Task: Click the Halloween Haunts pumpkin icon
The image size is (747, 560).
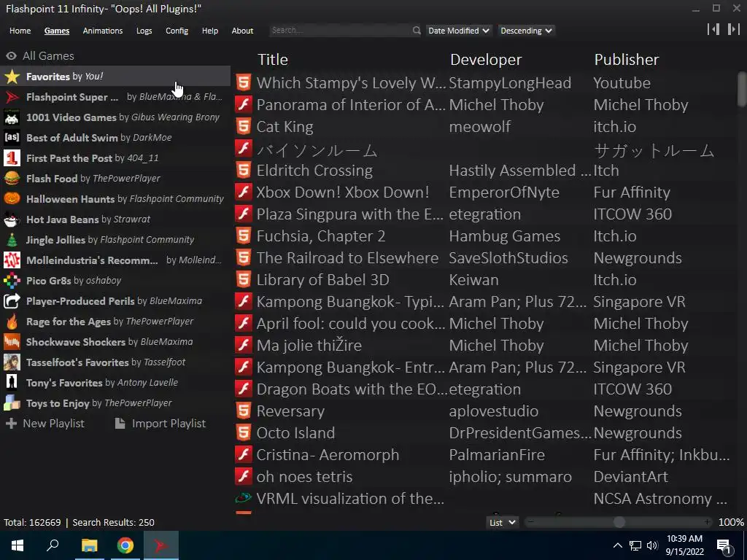Action: [12, 199]
